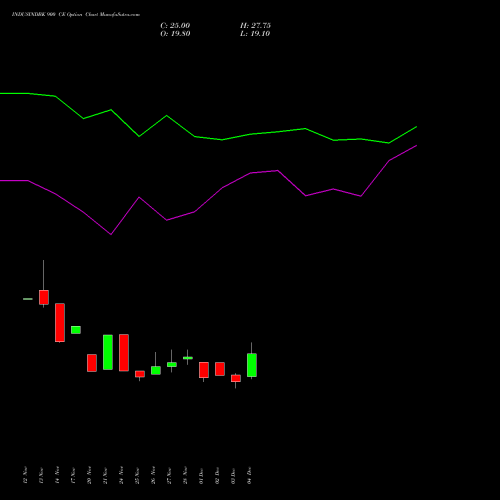Click the red candle above 01 Dec
This screenshot has width=500, height=500.
(x=204, y=370)
